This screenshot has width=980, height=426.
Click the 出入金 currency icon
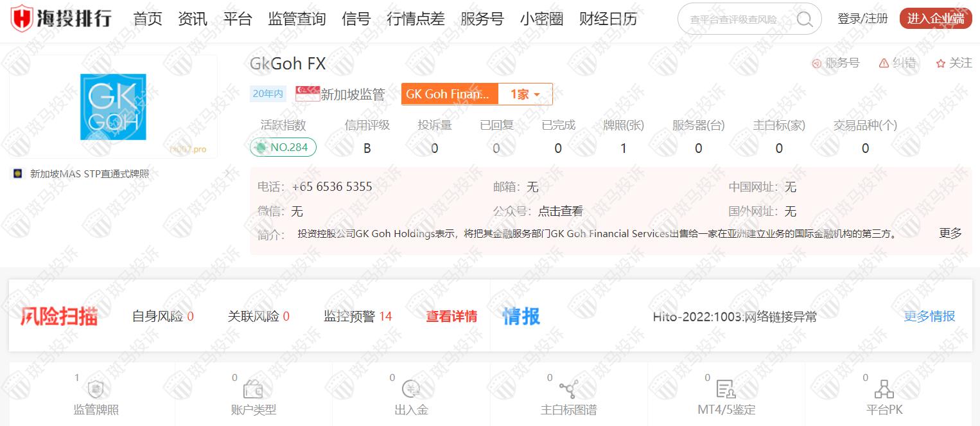411,389
